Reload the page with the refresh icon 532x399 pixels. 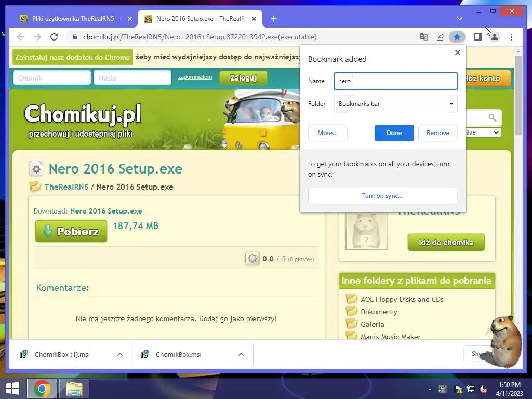tap(54, 37)
